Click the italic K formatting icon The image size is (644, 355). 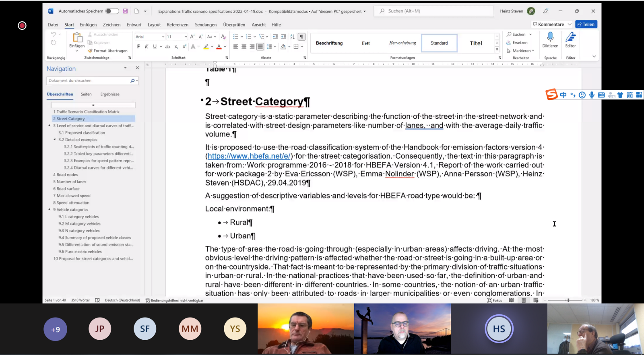click(147, 47)
